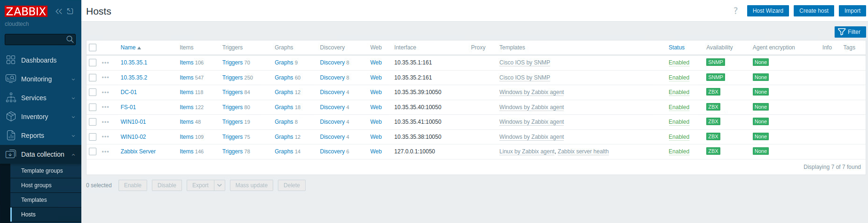Click the SNMP badge for 10.35.35.2
The image size is (868, 223).
(716, 77)
